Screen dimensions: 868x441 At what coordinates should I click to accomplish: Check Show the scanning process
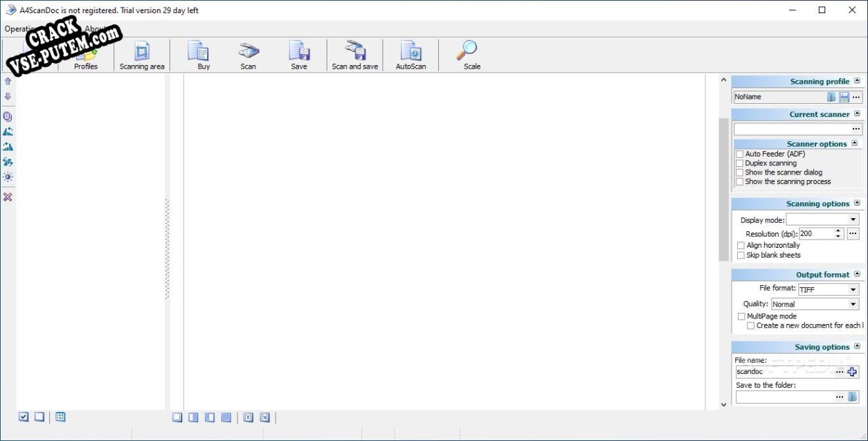click(739, 182)
